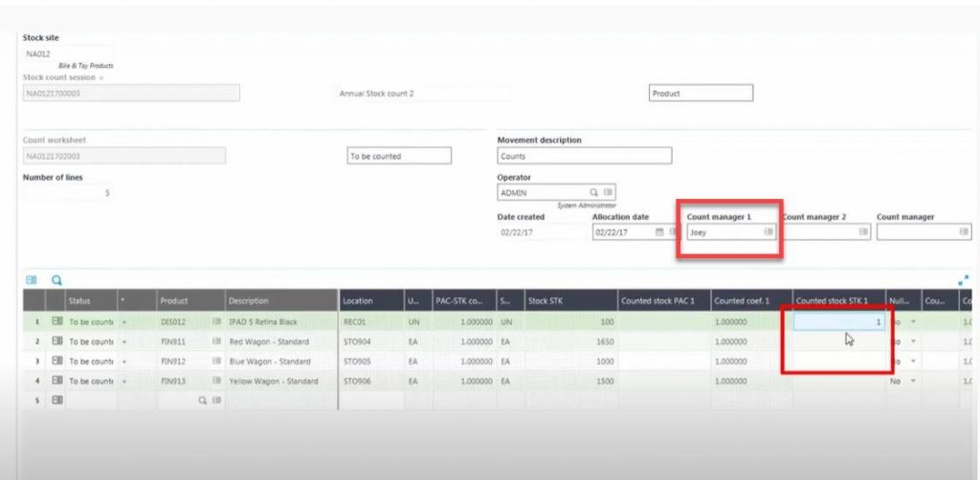Screen dimensions: 980x480
Task: Click the product lookup magnifier in row 5
Action: 202,401
